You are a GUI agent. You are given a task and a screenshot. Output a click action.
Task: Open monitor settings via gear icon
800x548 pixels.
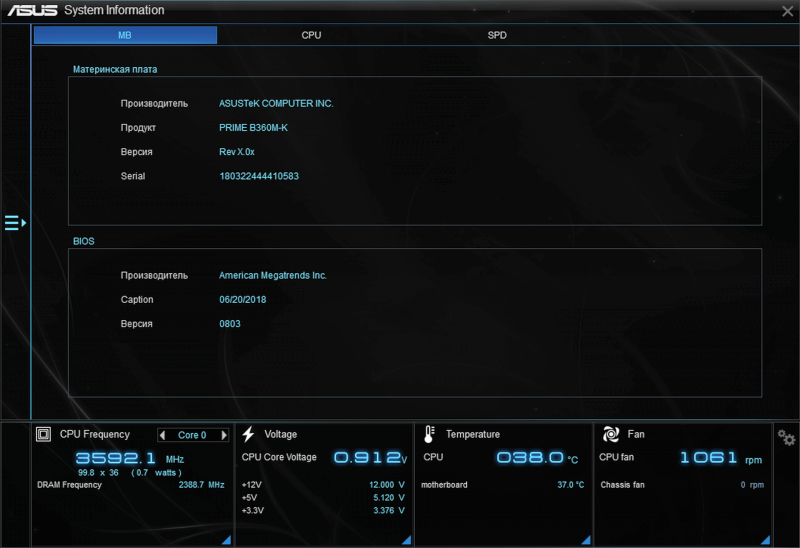pos(787,438)
